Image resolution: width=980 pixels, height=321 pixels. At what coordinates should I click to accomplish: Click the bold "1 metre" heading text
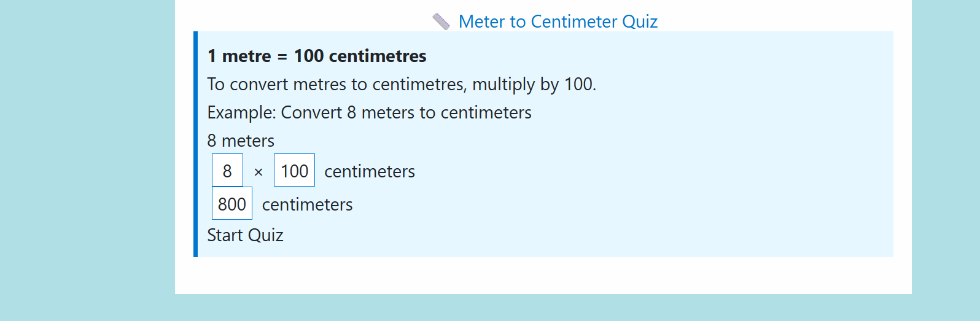coord(239,56)
